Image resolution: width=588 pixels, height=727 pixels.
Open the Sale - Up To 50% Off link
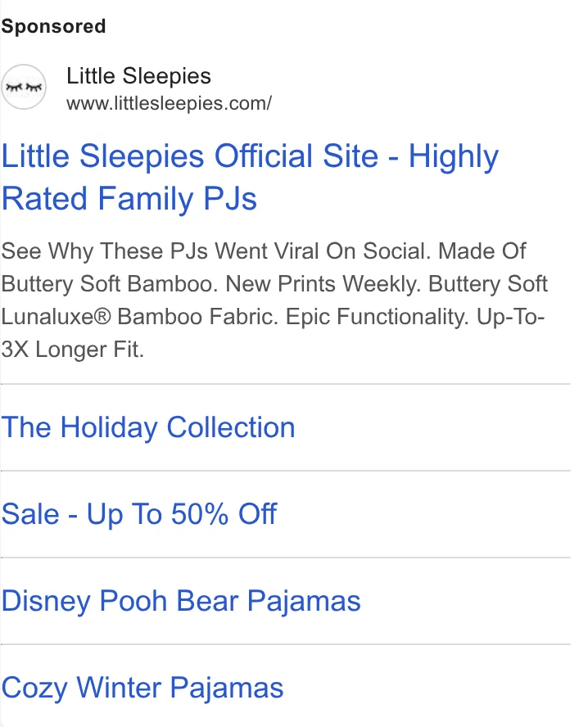(x=138, y=514)
